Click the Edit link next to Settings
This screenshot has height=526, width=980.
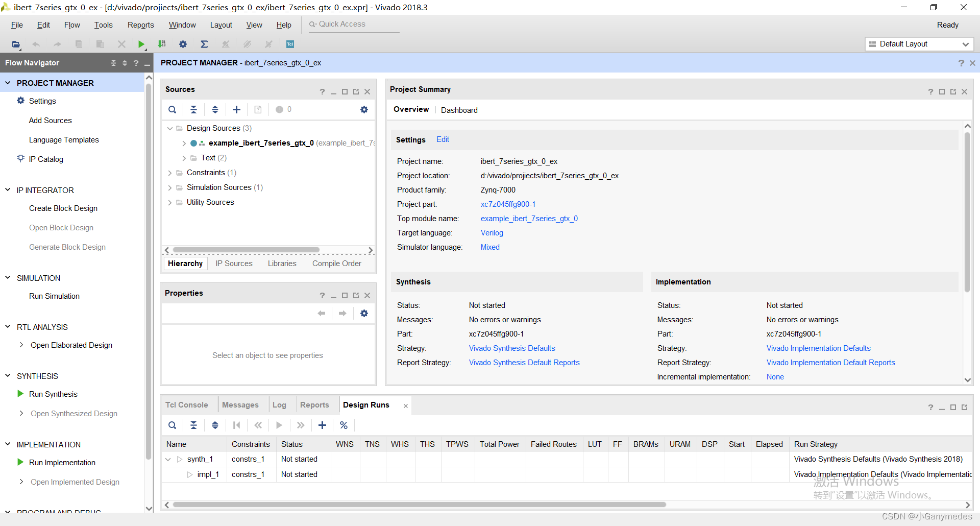click(443, 139)
